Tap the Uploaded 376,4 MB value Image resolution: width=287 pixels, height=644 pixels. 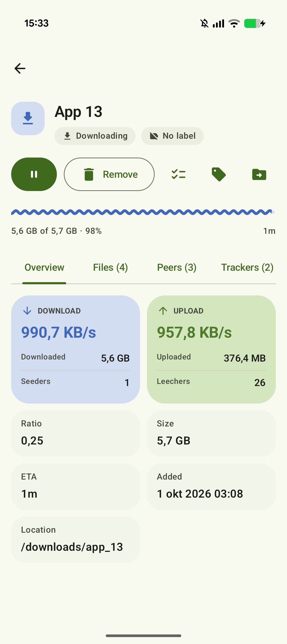[x=244, y=358]
